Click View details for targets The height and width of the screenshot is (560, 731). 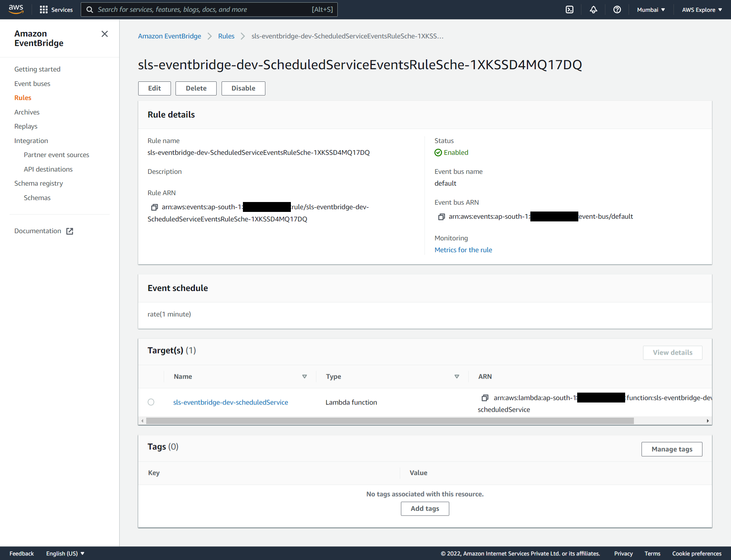pyautogui.click(x=673, y=353)
